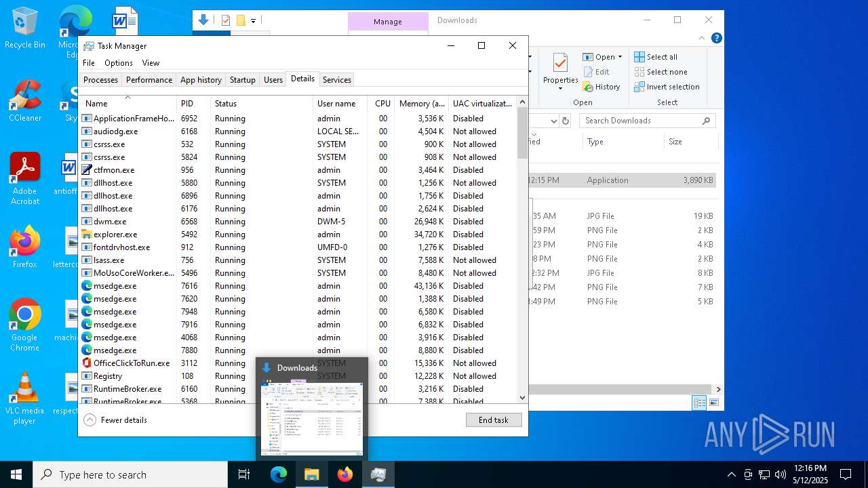Click File Explorer on the taskbar
Viewport: 868px width, 488px height.
(311, 474)
